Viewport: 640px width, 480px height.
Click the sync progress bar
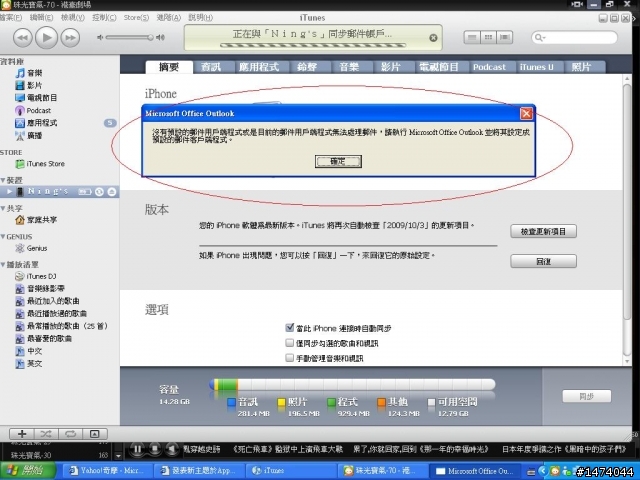(313, 45)
